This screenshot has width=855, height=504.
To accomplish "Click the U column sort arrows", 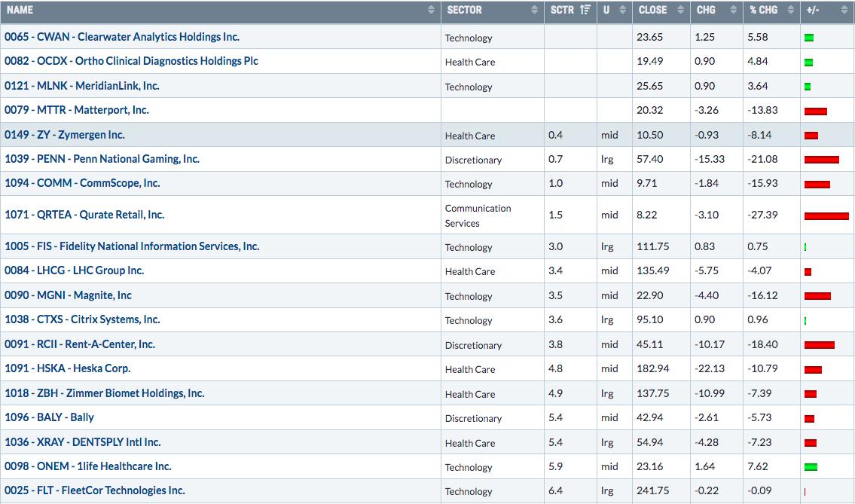I will pos(622,11).
